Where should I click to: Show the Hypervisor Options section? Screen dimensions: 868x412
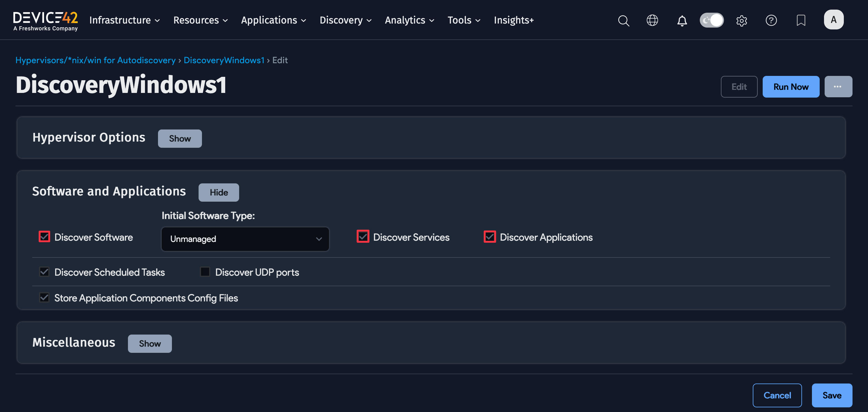(179, 138)
